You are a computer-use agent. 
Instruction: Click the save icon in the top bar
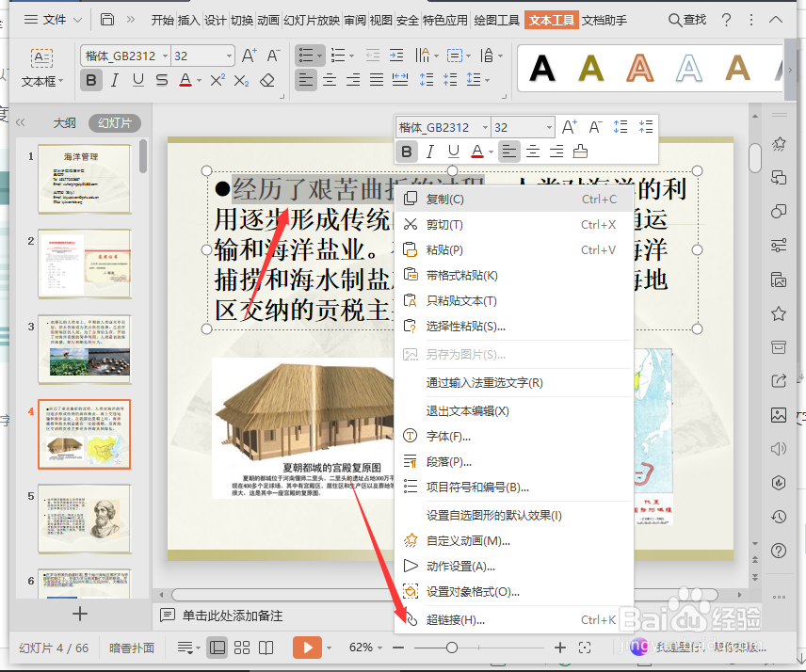[x=107, y=20]
